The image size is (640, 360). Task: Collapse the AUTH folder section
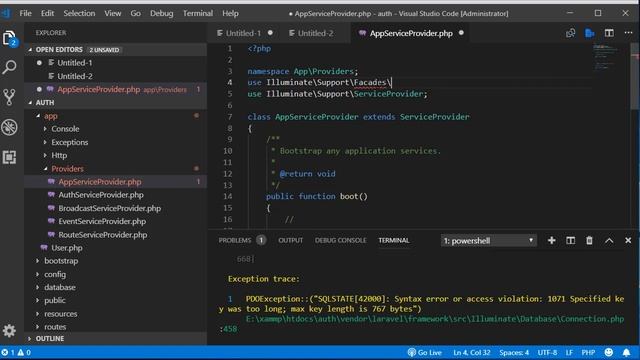click(30, 102)
